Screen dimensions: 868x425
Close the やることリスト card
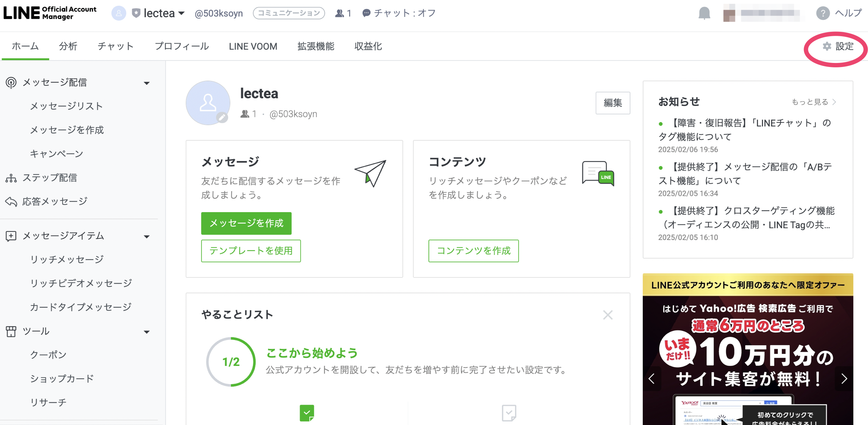coord(608,315)
